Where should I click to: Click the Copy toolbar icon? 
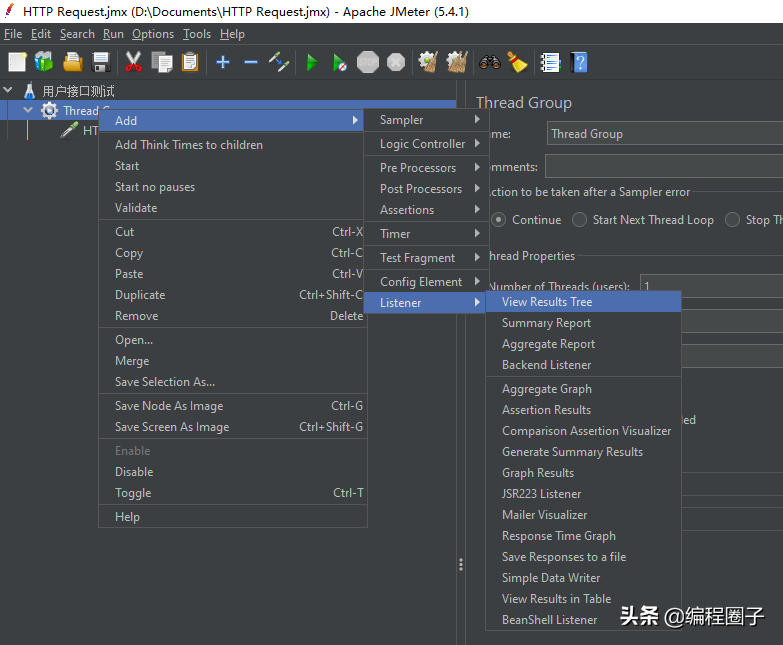click(x=162, y=62)
